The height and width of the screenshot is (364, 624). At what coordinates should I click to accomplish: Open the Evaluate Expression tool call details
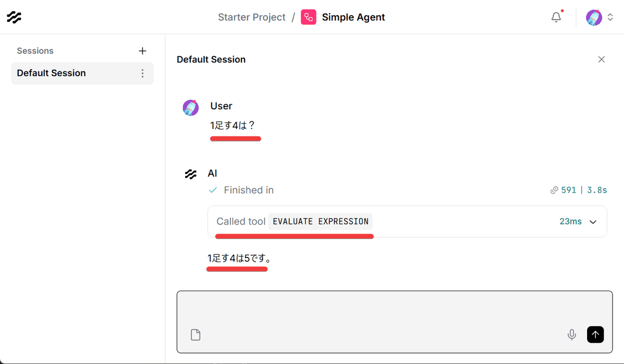click(x=320, y=222)
